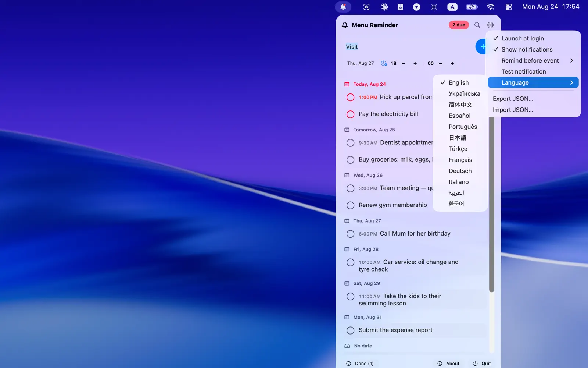
Task: Click the About button
Action: [x=448, y=364]
